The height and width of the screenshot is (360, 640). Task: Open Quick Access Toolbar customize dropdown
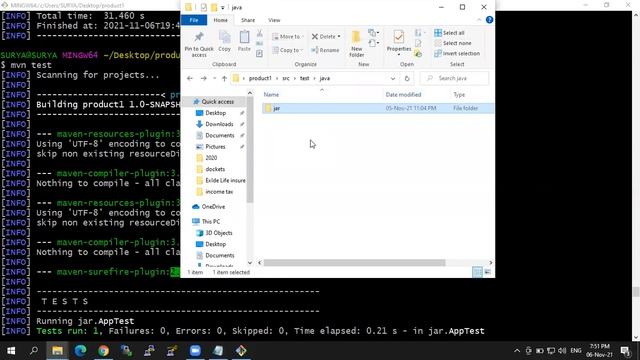pyautogui.click(x=222, y=8)
